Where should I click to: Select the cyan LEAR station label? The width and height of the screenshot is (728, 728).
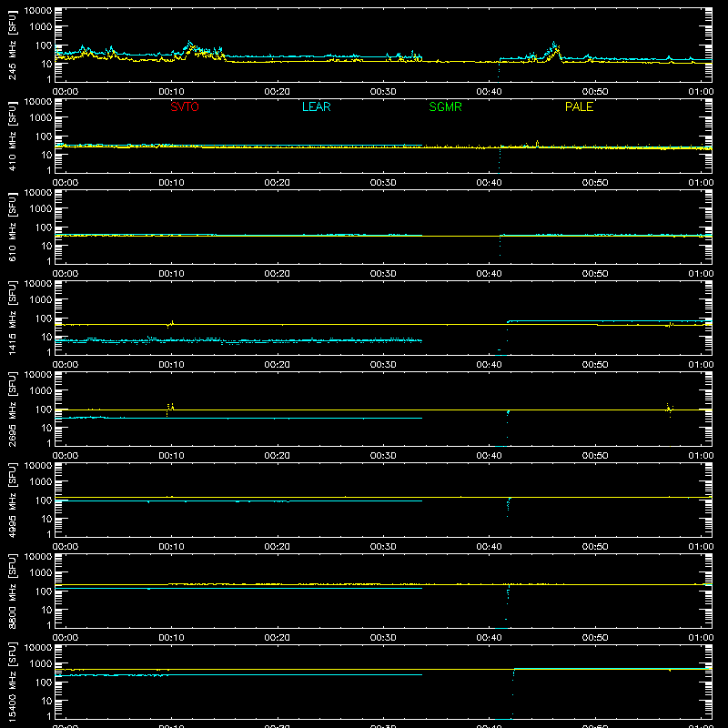[316, 106]
